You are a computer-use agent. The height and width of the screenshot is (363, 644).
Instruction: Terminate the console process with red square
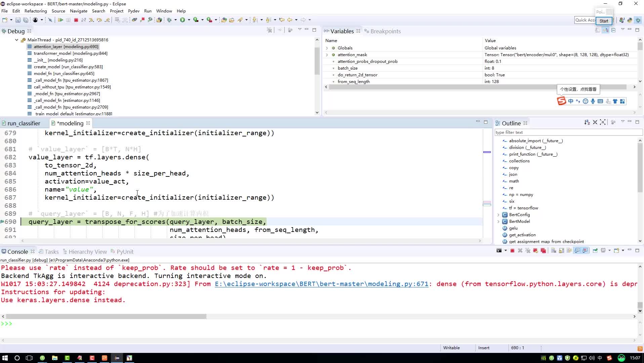[512, 251]
